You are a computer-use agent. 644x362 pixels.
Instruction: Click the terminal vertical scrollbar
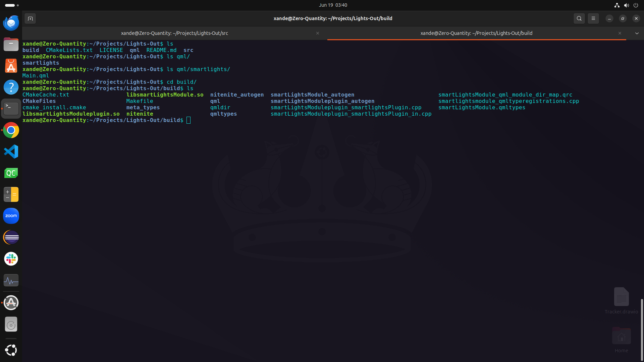pyautogui.click(x=642, y=329)
